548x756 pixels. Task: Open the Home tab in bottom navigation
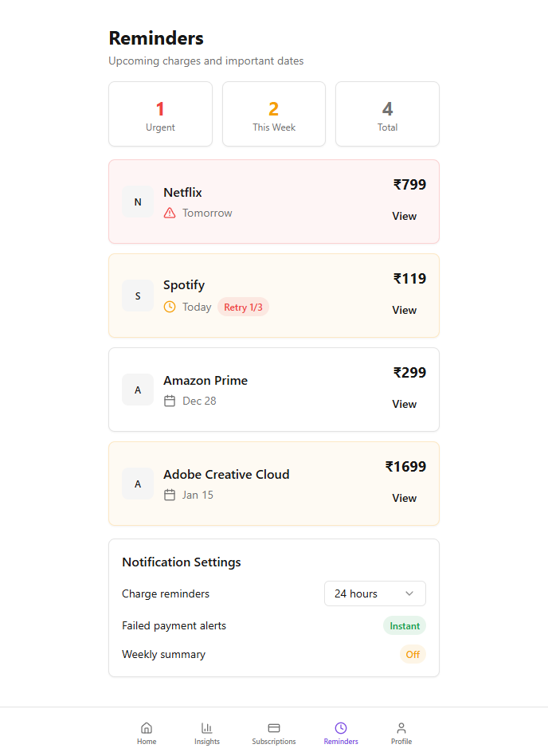147,733
